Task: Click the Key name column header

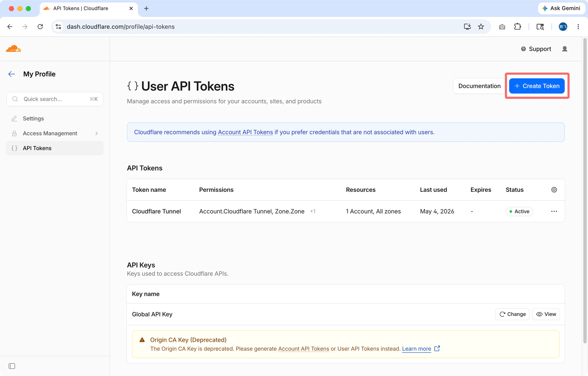Action: (146, 294)
